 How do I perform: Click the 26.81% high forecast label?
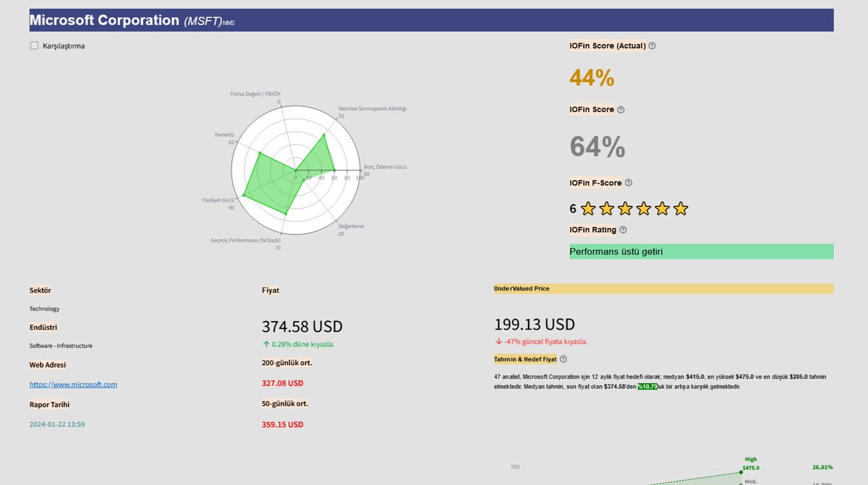point(822,467)
